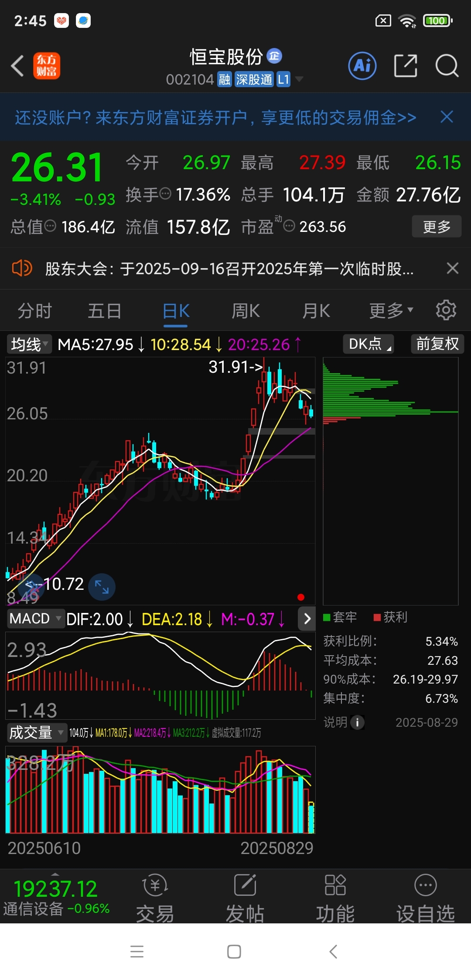
Task: Tap the share export icon
Action: click(x=406, y=66)
